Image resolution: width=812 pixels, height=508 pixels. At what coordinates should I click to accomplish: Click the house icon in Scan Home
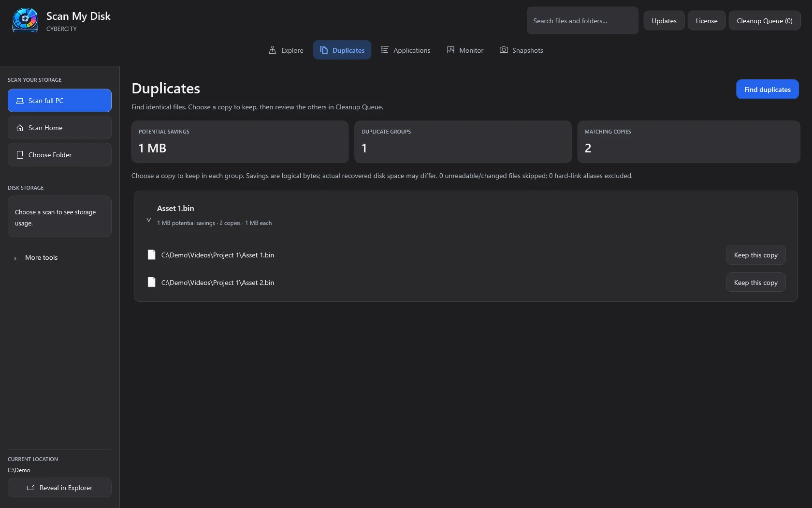[20, 128]
